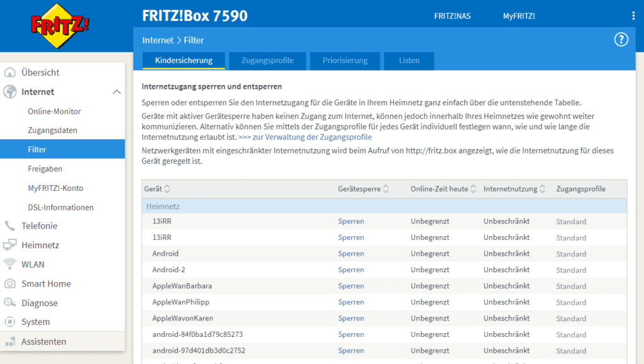Sort table by Gerätesperre column
Viewport: 644px width, 364px height.
click(x=386, y=189)
